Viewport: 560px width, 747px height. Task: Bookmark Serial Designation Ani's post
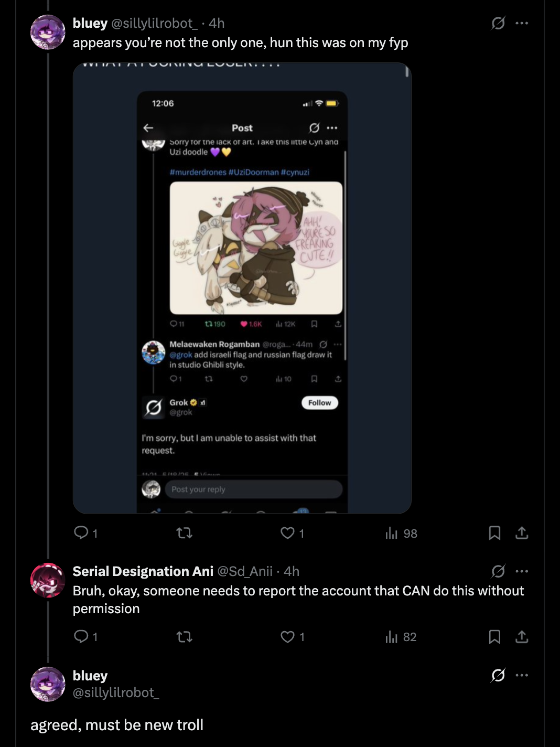coord(494,636)
